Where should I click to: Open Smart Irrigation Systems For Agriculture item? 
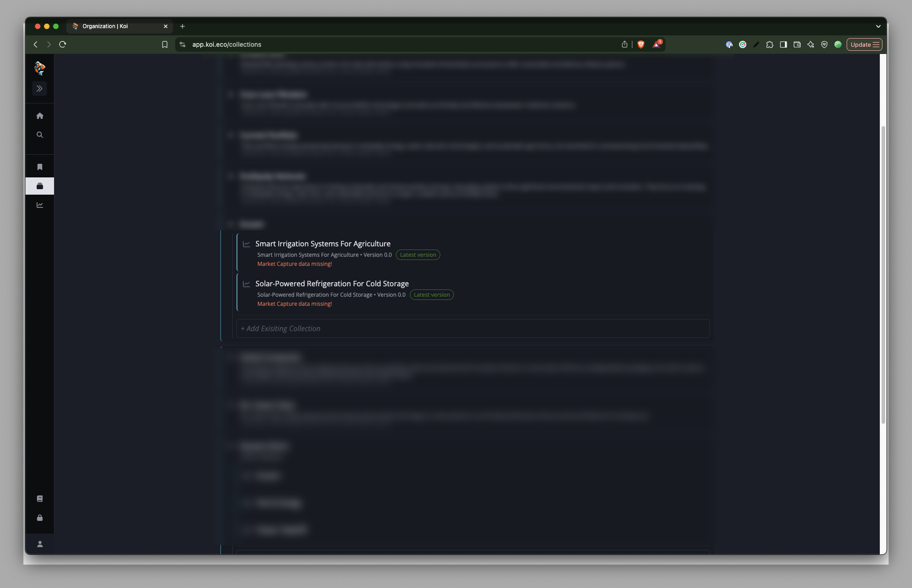pyautogui.click(x=322, y=244)
